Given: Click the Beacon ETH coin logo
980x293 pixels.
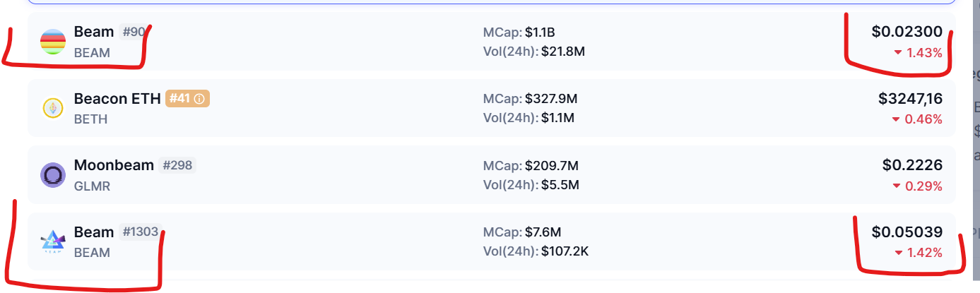Looking at the screenshot, I should [x=53, y=108].
